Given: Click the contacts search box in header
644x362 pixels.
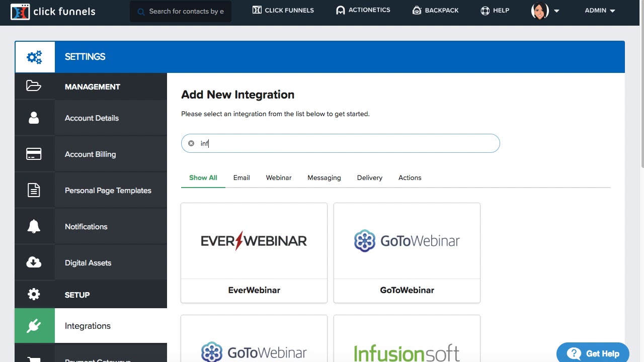Looking at the screenshot, I should [181, 12].
